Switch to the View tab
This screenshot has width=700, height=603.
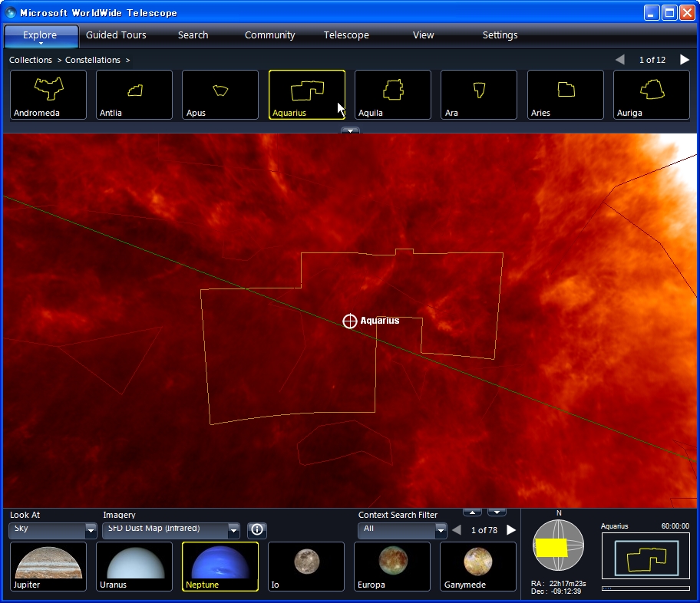[x=423, y=35]
